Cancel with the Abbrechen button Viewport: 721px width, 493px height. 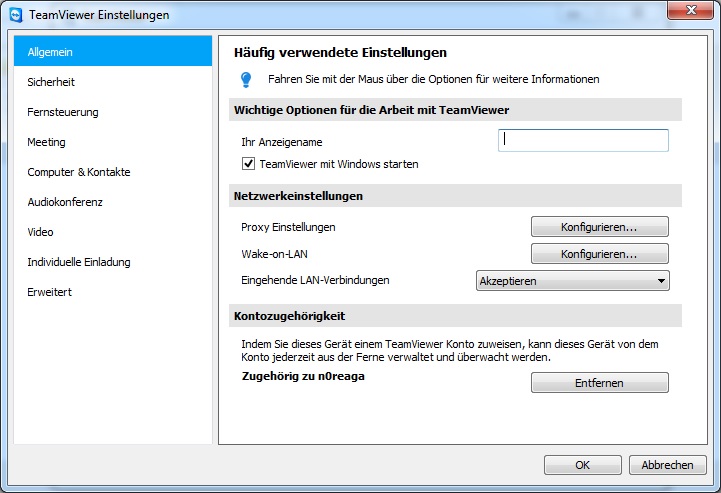668,465
